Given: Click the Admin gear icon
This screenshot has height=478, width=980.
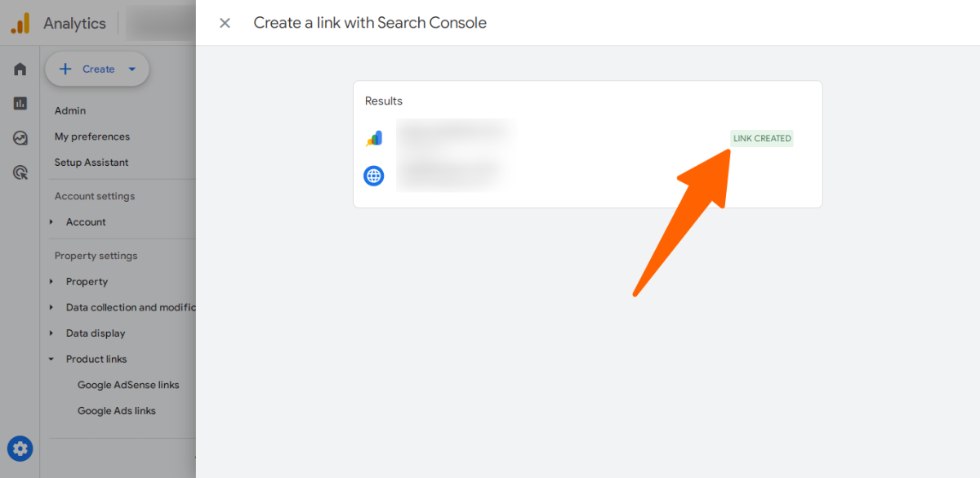Looking at the screenshot, I should [x=20, y=448].
